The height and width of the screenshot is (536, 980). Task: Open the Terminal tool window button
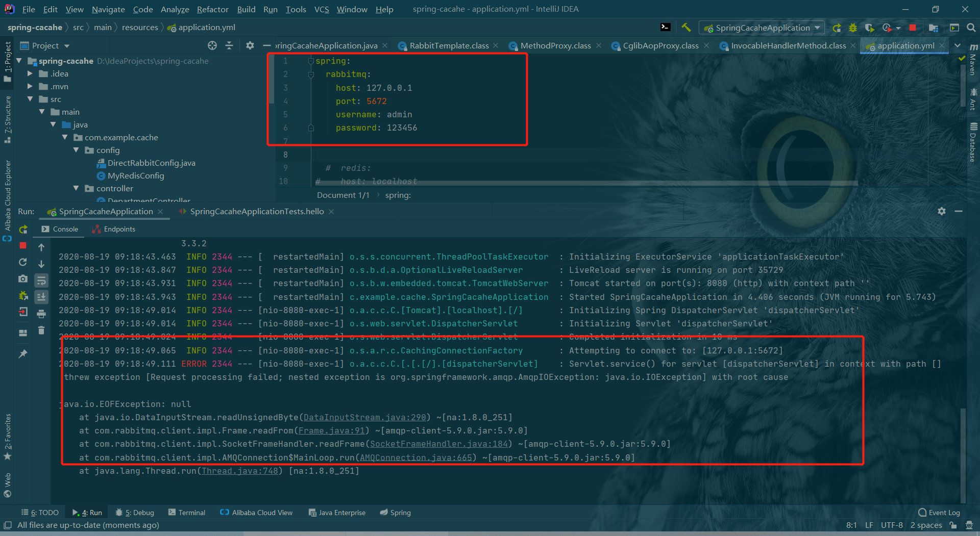click(186, 513)
